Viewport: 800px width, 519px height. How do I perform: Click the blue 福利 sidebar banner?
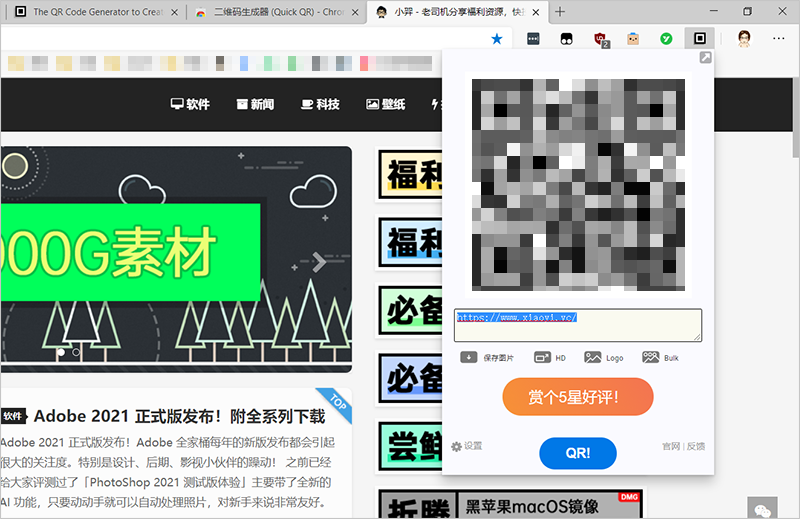[410, 242]
